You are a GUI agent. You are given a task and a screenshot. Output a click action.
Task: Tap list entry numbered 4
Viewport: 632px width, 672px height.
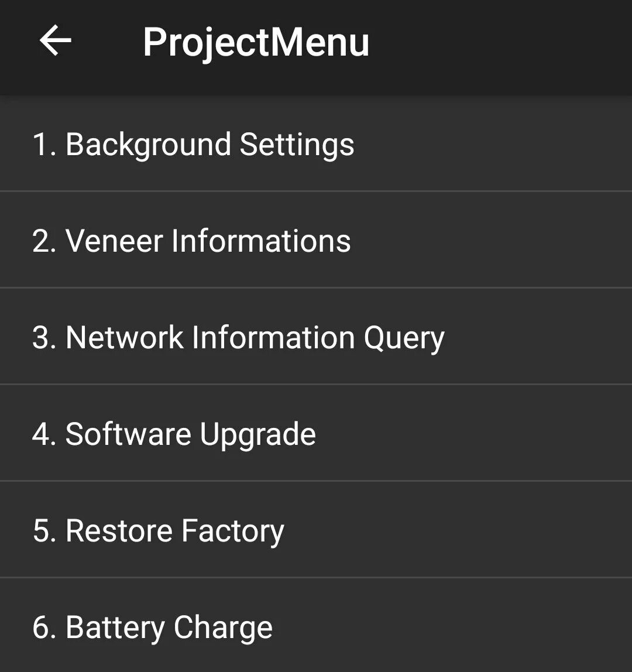tap(316, 433)
